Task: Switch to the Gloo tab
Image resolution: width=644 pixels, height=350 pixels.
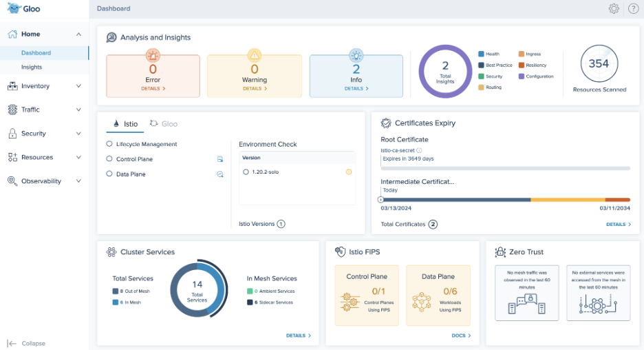Action: point(164,124)
